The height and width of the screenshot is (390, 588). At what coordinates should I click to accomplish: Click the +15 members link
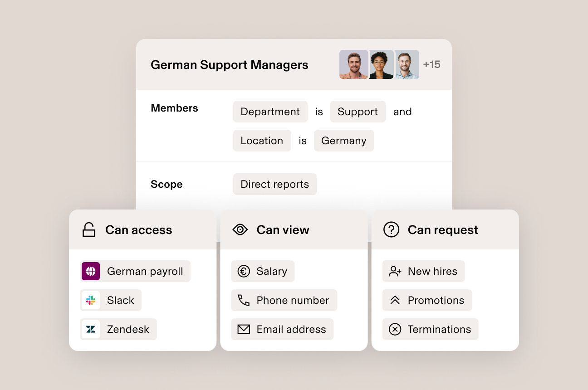coord(432,64)
